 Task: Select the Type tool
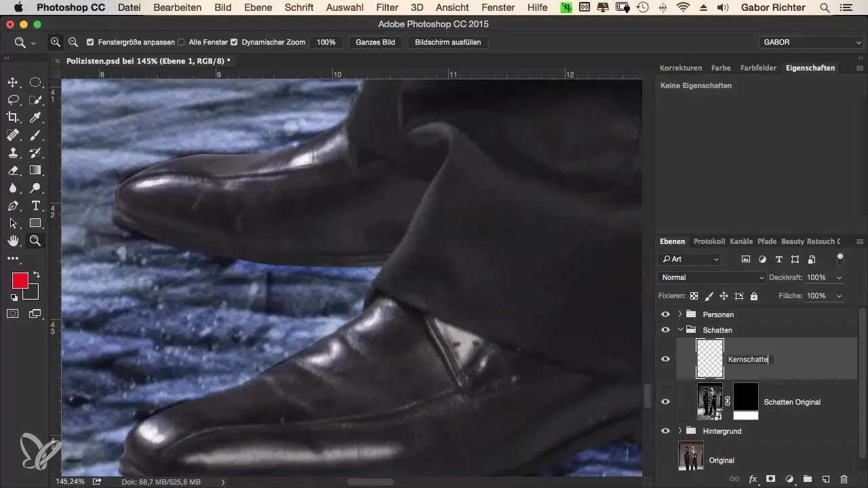coord(35,205)
